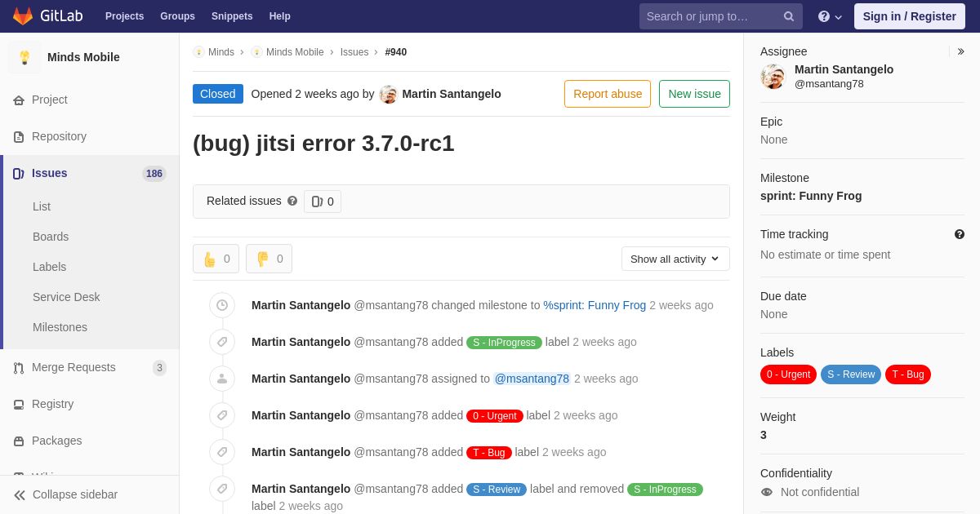The image size is (980, 514).
Task: Click the related issues count badge
Action: point(323,202)
